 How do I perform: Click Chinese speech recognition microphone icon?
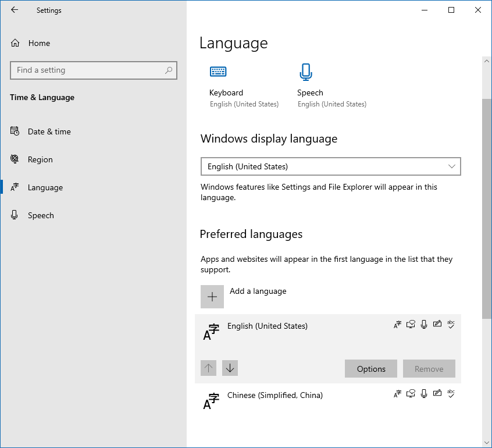425,394
